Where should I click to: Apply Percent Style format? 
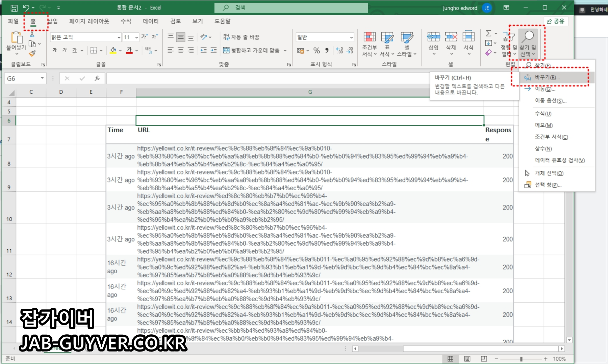[316, 51]
